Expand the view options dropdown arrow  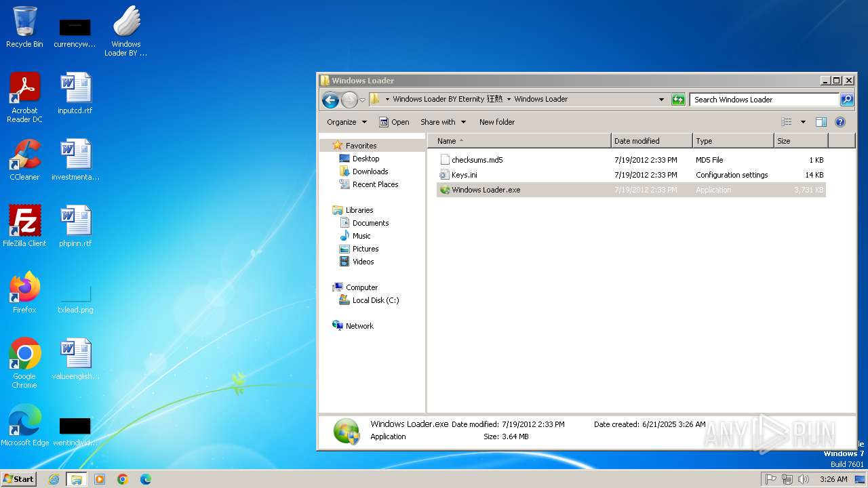click(803, 122)
